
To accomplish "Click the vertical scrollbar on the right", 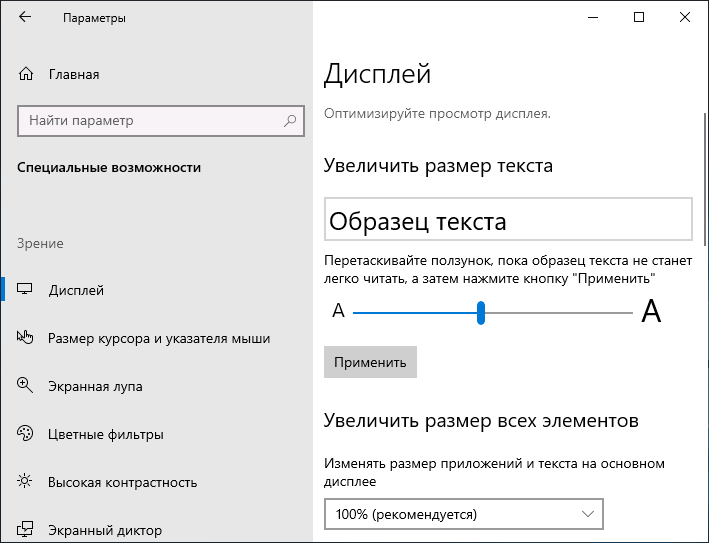I will [705, 179].
